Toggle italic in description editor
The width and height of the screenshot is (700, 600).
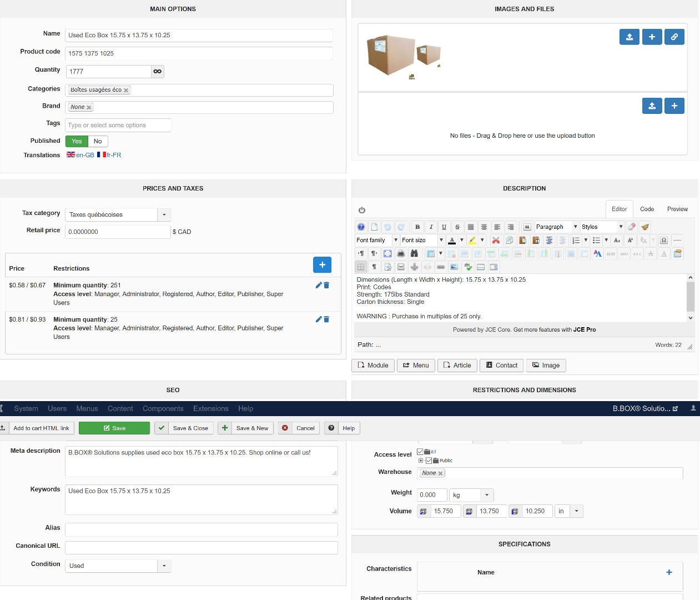[x=431, y=227]
